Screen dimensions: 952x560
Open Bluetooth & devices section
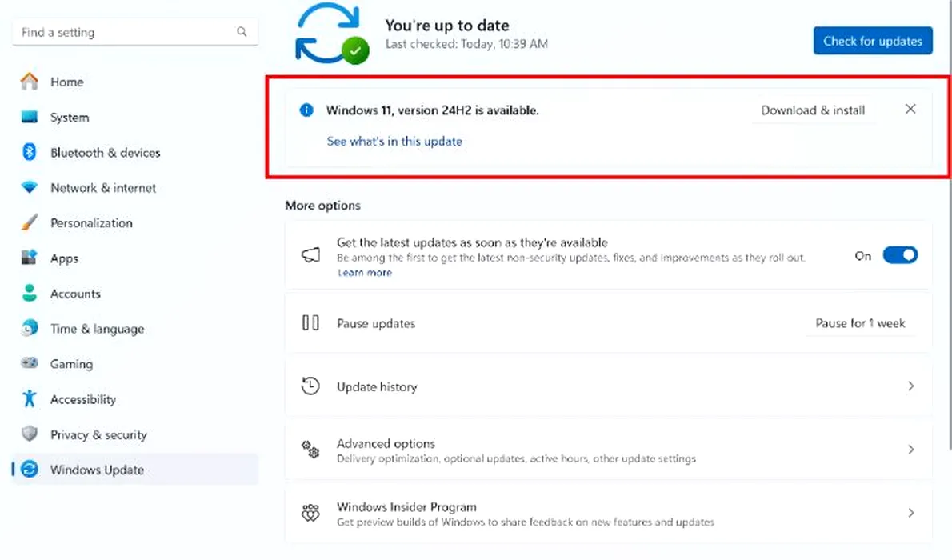tap(134, 152)
